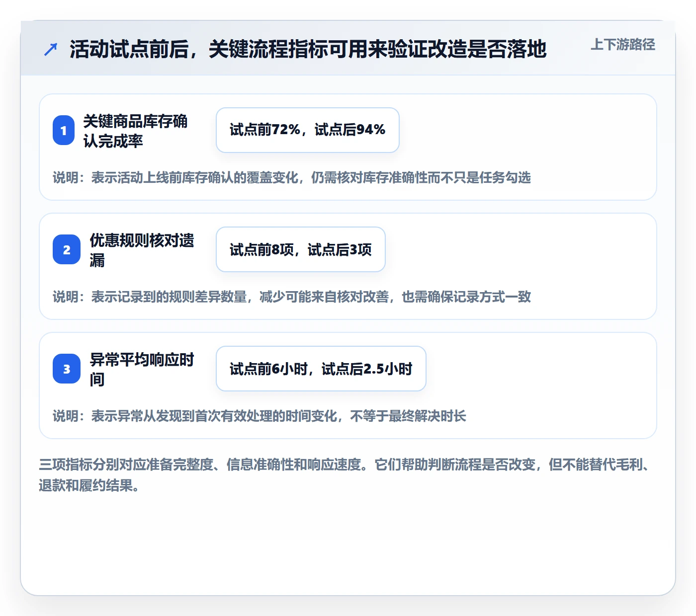
Task: Click the 优惠规则核对遗漏 metric title
Action: pos(142,250)
